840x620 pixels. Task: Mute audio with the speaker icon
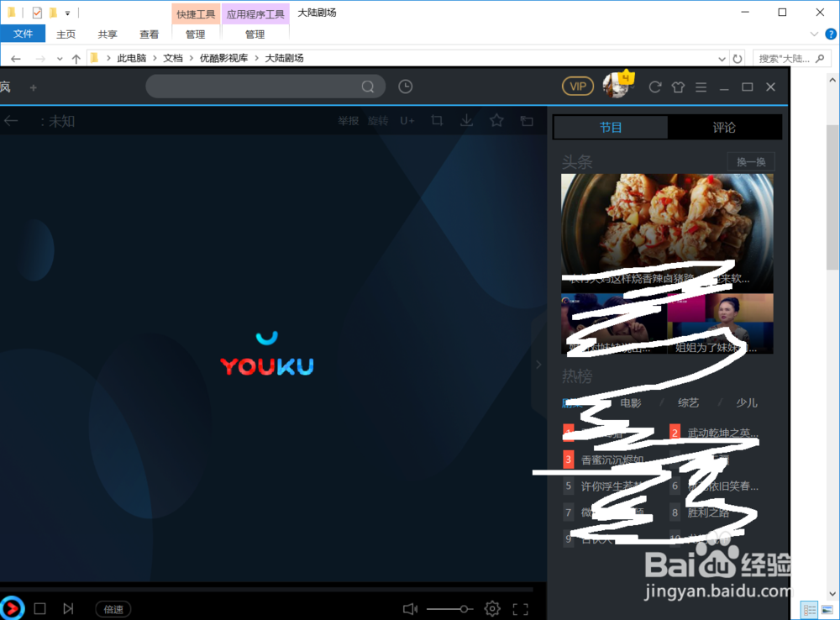click(411, 609)
